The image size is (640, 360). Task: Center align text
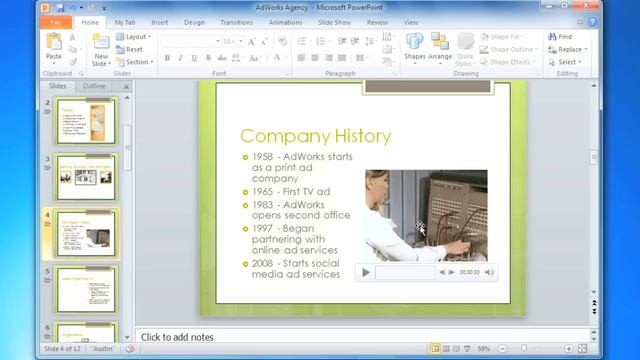point(315,58)
